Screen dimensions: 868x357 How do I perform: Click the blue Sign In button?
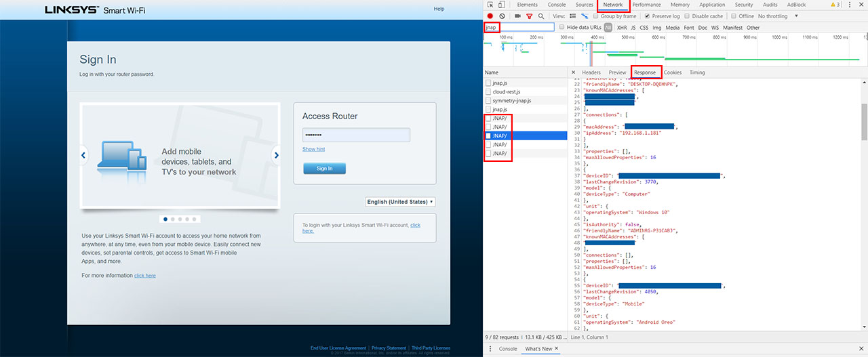[x=324, y=168]
